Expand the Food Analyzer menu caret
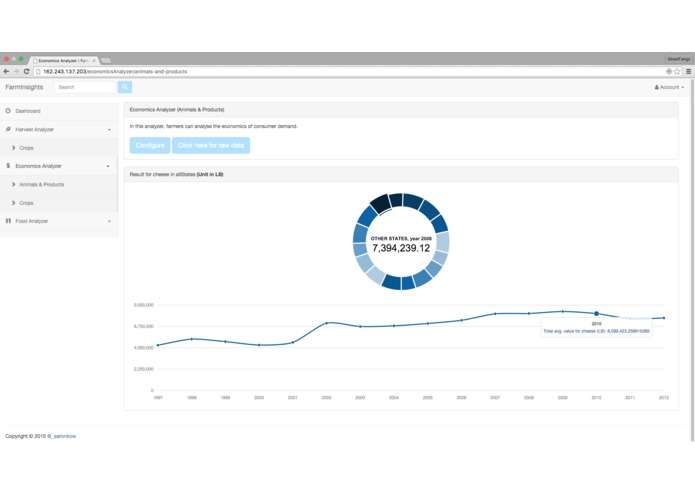This screenshot has height=494, width=695. 109,221
